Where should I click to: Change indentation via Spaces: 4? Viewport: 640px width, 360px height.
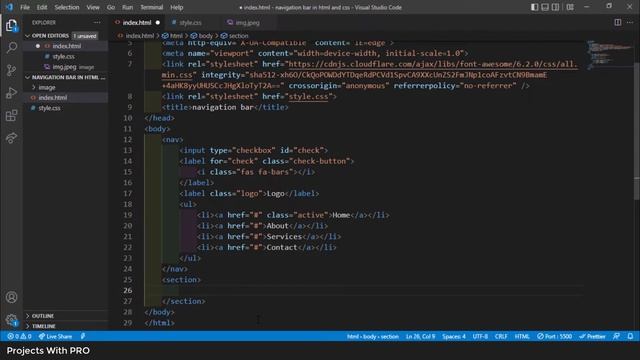pyautogui.click(x=454, y=336)
